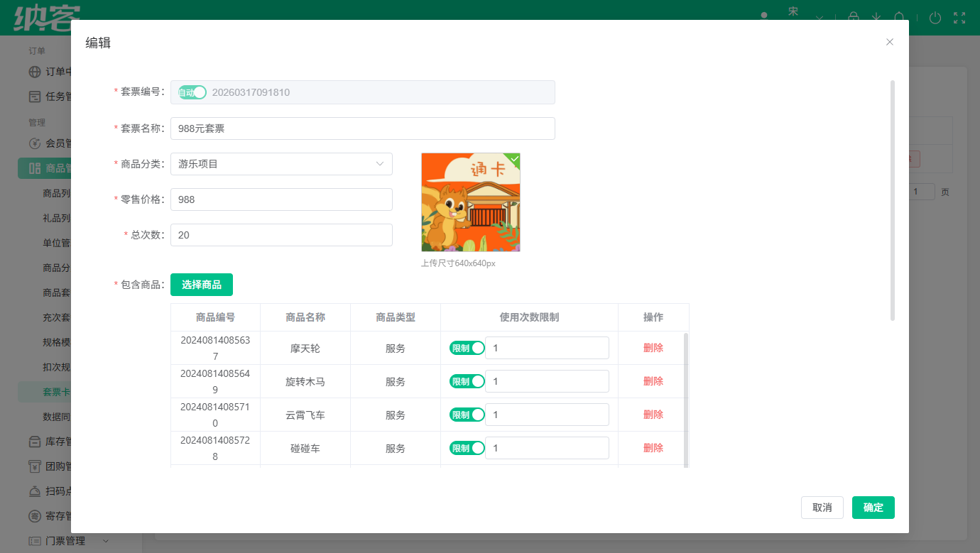Open 充次套 submenu item in sidebar
The image size is (980, 553).
click(56, 317)
